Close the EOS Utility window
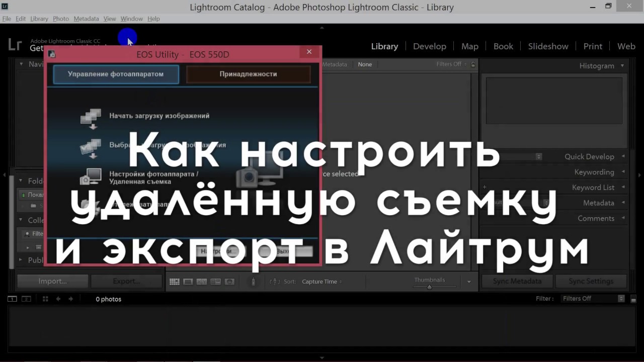644x362 pixels. coord(309,52)
